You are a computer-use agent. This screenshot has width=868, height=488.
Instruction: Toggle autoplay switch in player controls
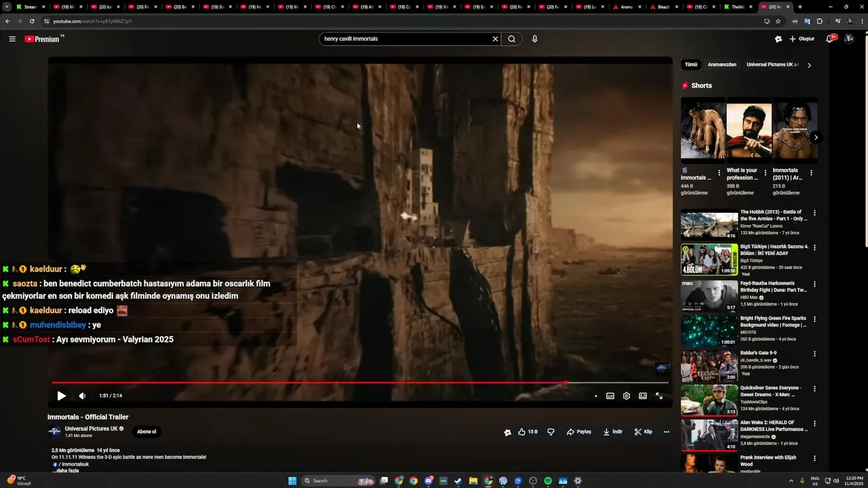(595, 396)
